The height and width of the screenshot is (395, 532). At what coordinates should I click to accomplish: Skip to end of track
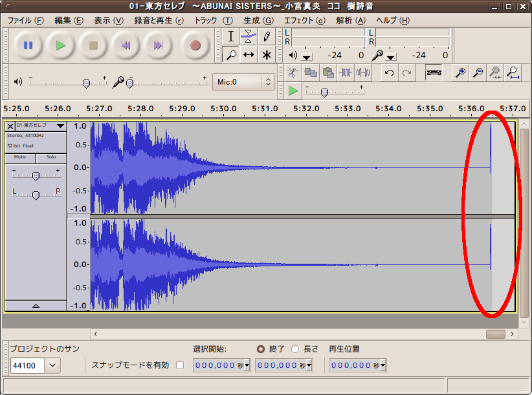pos(158,45)
